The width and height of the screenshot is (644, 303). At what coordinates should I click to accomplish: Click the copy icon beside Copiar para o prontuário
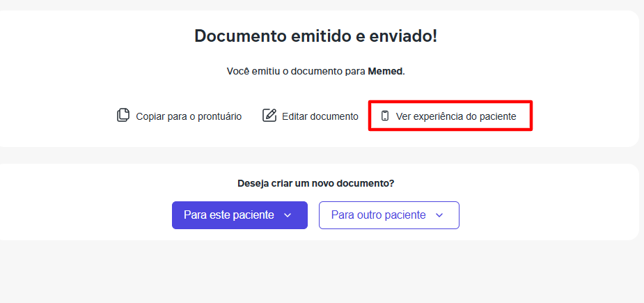tap(123, 116)
